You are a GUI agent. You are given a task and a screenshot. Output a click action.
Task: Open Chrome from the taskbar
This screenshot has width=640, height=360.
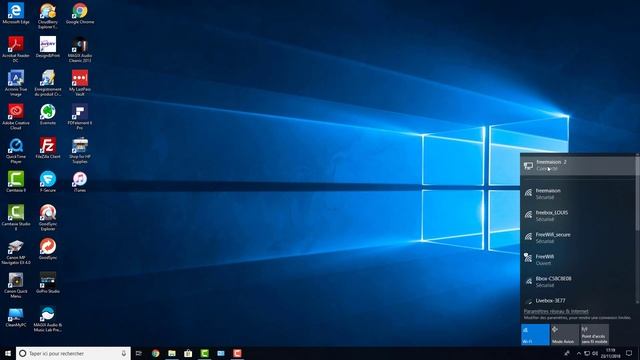(155, 353)
